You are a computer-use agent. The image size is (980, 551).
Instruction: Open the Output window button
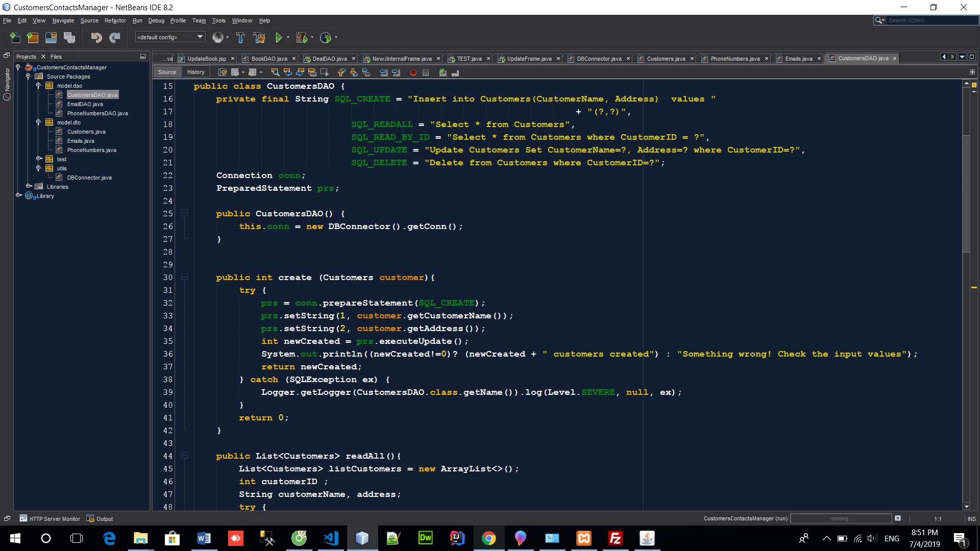pos(100,518)
